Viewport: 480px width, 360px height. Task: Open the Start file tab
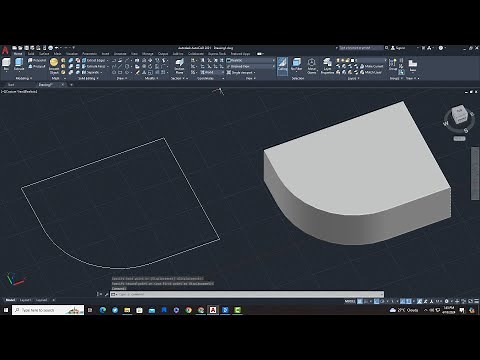click(x=11, y=85)
